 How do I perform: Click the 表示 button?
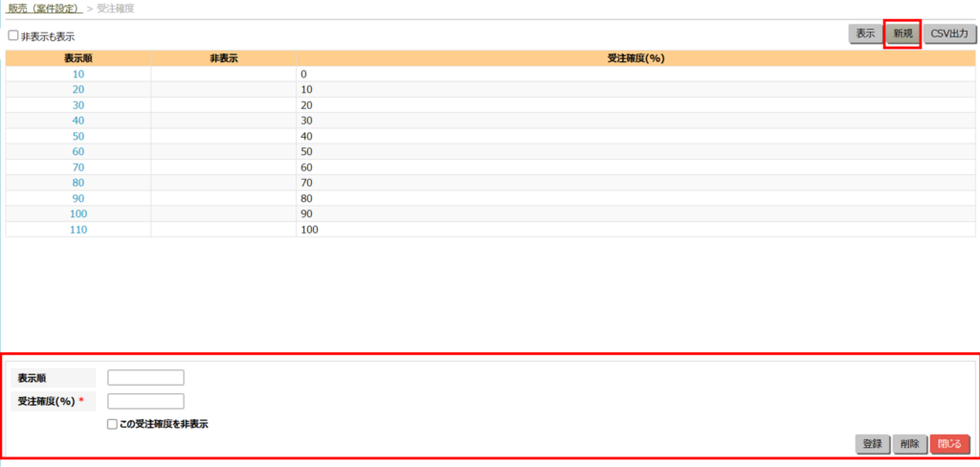click(865, 33)
